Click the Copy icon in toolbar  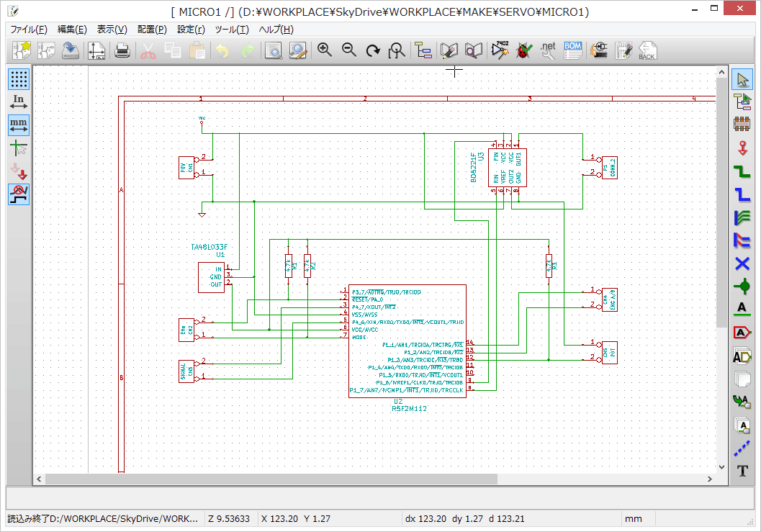pyautogui.click(x=172, y=50)
